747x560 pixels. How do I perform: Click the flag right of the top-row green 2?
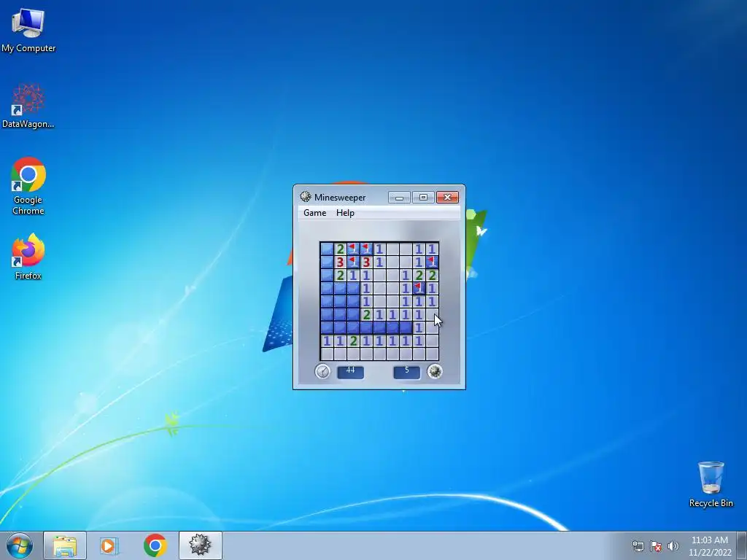coord(353,249)
